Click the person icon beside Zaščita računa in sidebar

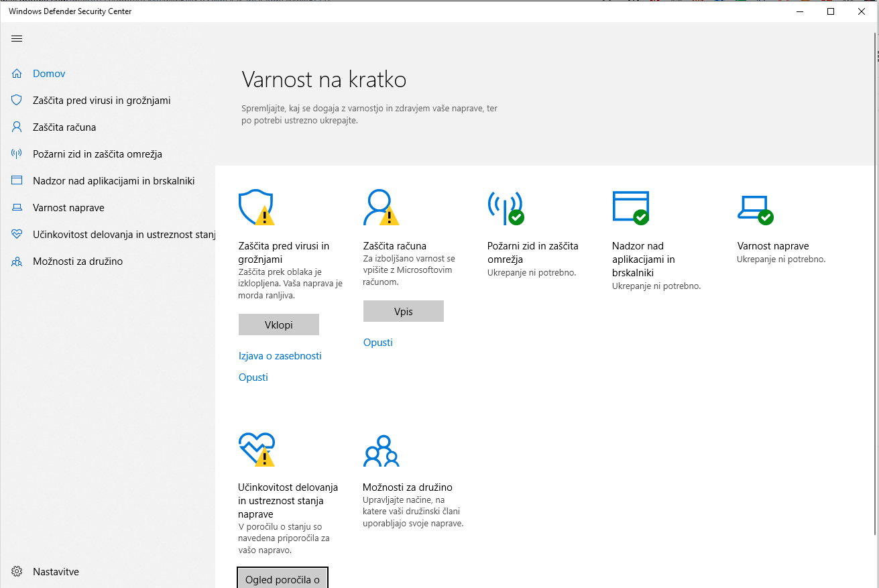coord(17,127)
